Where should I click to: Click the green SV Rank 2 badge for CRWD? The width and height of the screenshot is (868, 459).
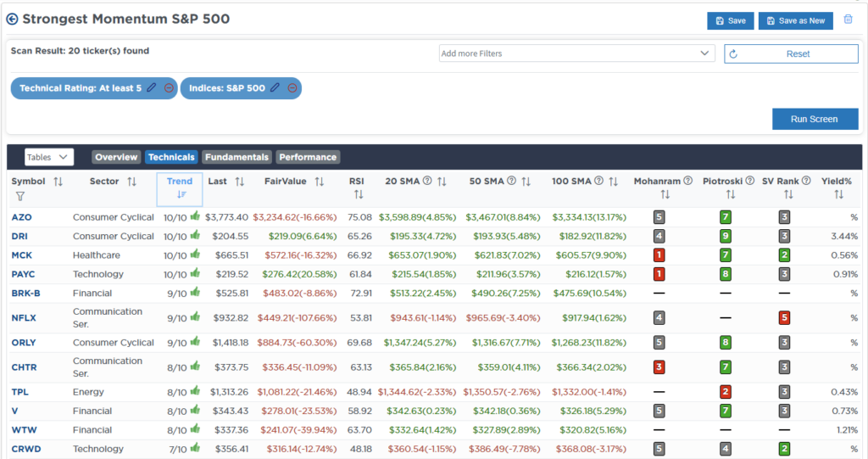tap(784, 449)
